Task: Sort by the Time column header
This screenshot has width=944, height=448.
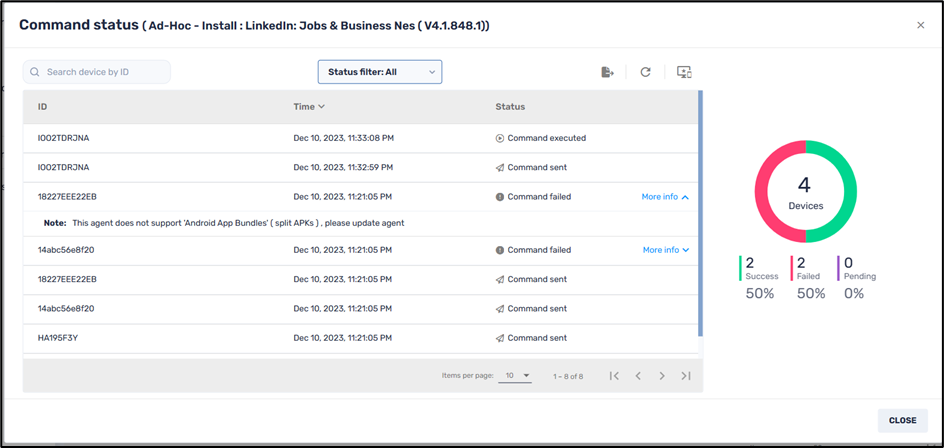Action: [309, 107]
